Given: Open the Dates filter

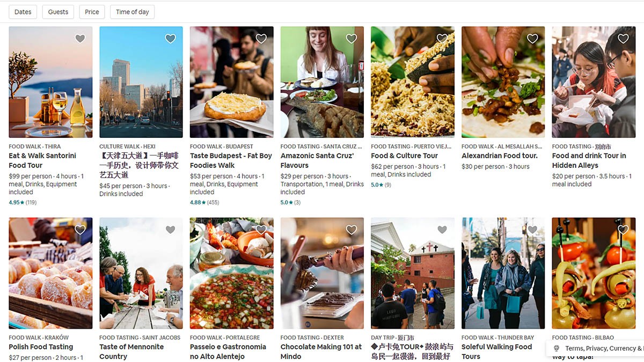Looking at the screenshot, I should [23, 12].
